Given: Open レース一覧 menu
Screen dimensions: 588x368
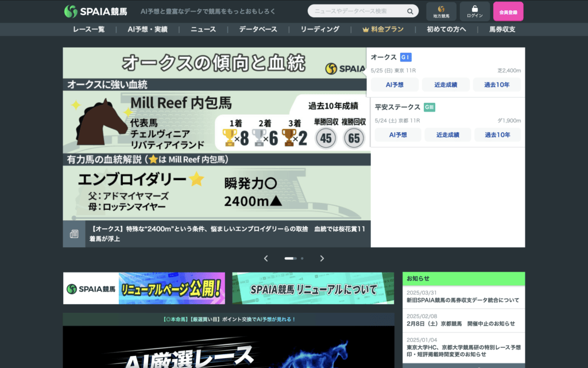Looking at the screenshot, I should click(x=89, y=29).
